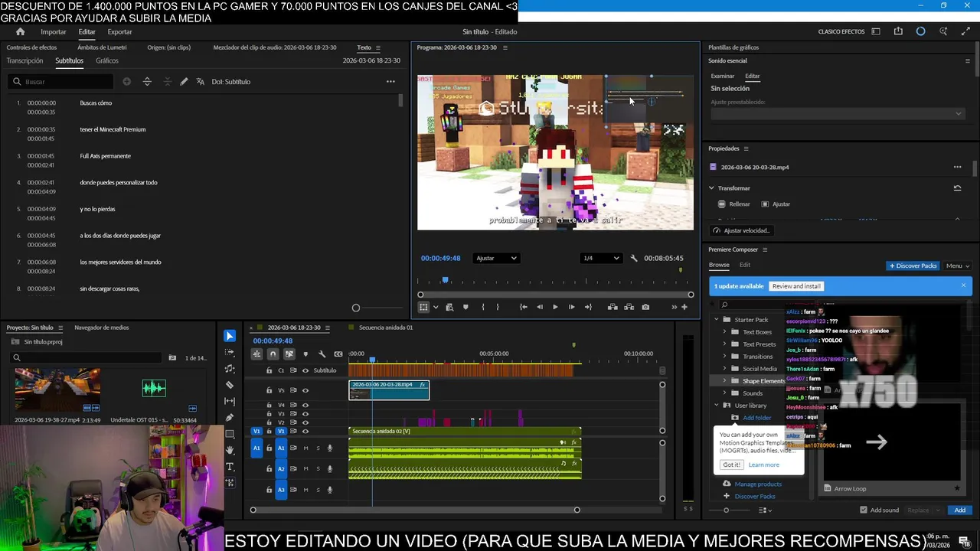Select the Slip tool
This screenshot has height=551, width=980.
(230, 401)
